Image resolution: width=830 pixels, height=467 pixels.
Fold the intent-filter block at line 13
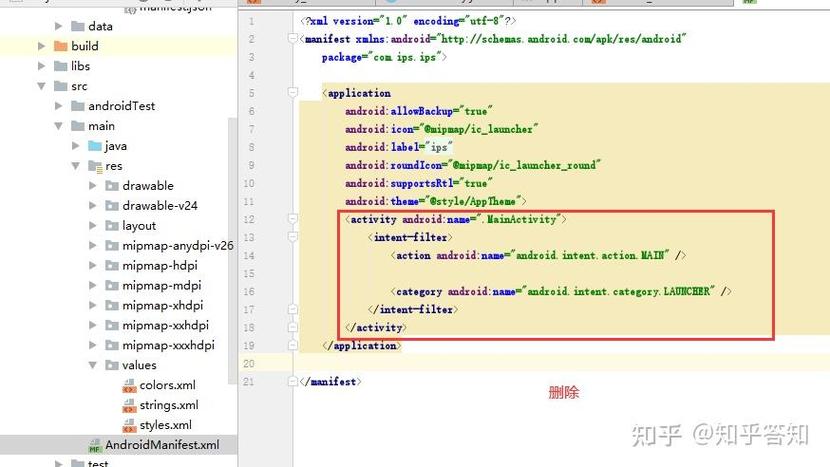click(293, 237)
